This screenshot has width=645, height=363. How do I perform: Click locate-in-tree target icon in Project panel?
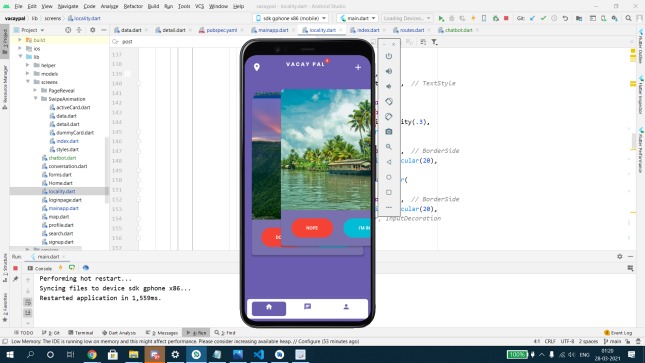pos(68,30)
